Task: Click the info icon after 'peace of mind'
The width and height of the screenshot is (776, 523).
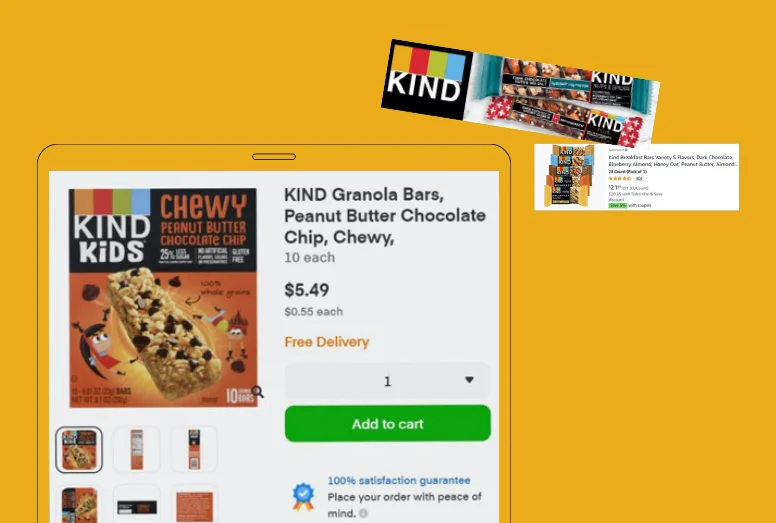Action: pyautogui.click(x=363, y=514)
